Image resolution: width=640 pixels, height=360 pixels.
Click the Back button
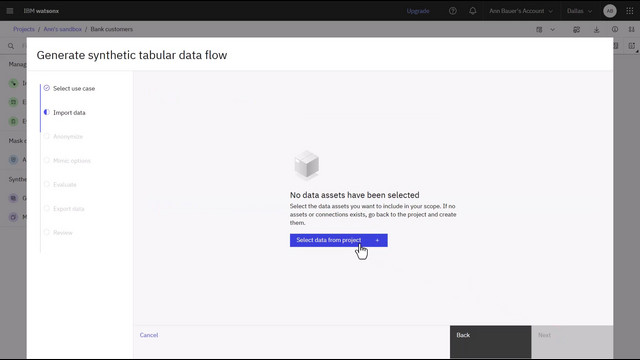[x=491, y=342]
